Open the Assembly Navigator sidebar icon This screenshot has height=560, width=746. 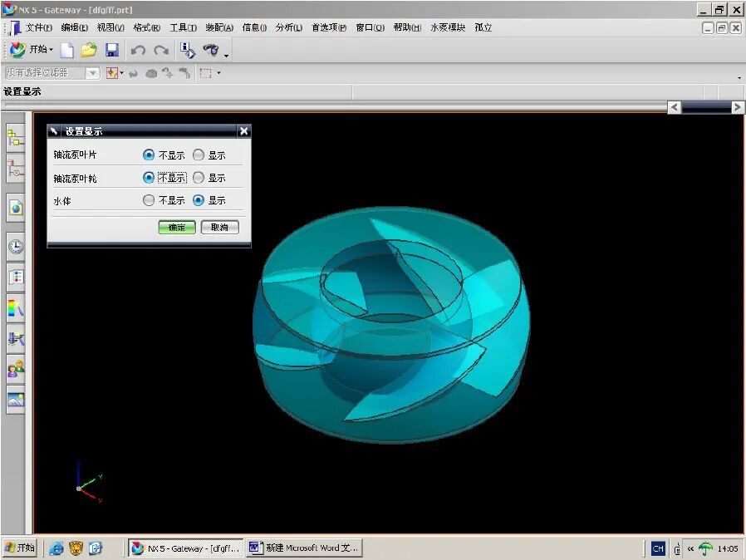pyautogui.click(x=16, y=139)
